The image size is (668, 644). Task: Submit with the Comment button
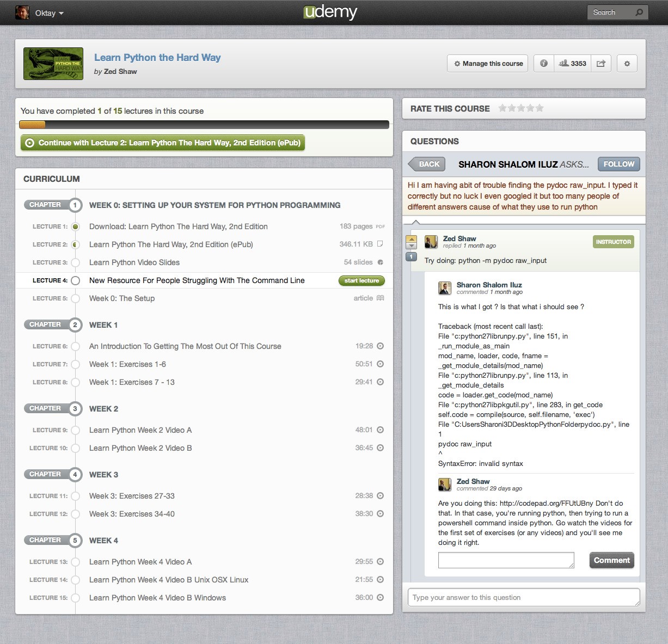coord(611,560)
